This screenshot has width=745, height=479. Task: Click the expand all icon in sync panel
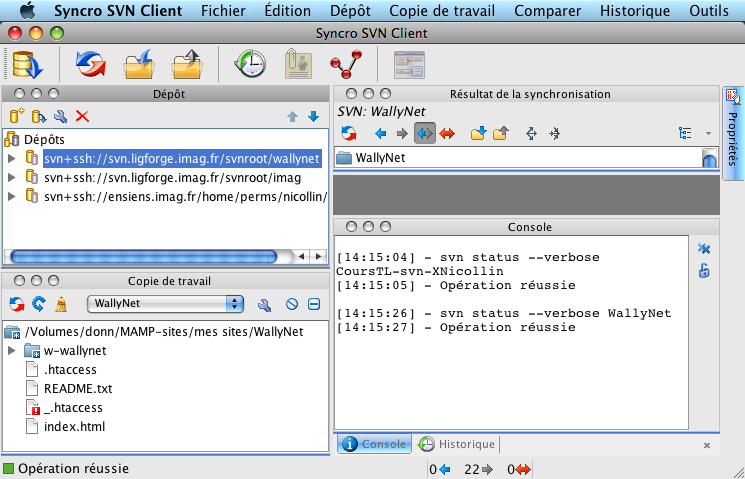(531, 134)
